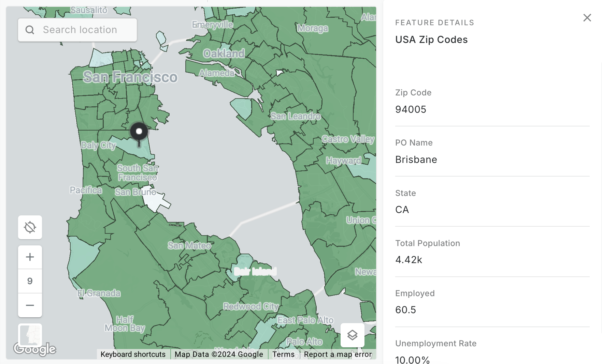Click Report a map error link
This screenshot has width=602, height=364.
[x=338, y=354]
